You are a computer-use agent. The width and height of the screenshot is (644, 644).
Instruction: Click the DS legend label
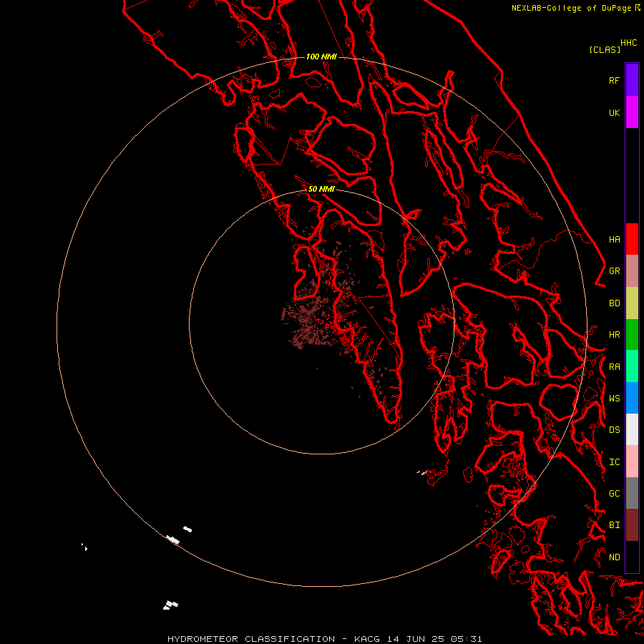tap(614, 430)
